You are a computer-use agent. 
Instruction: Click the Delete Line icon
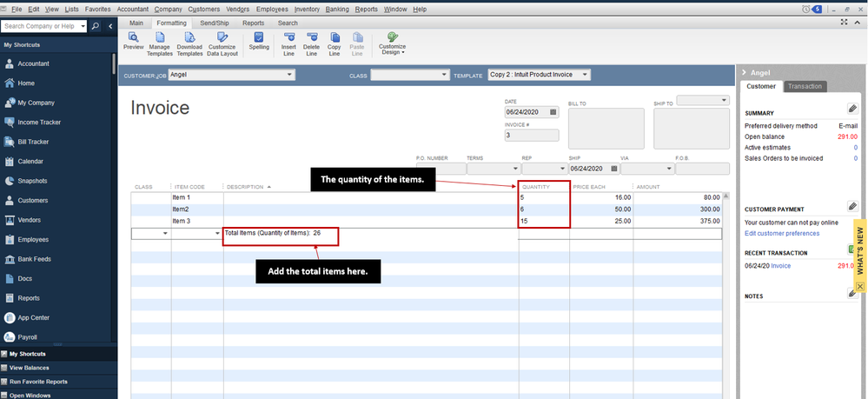312,44
